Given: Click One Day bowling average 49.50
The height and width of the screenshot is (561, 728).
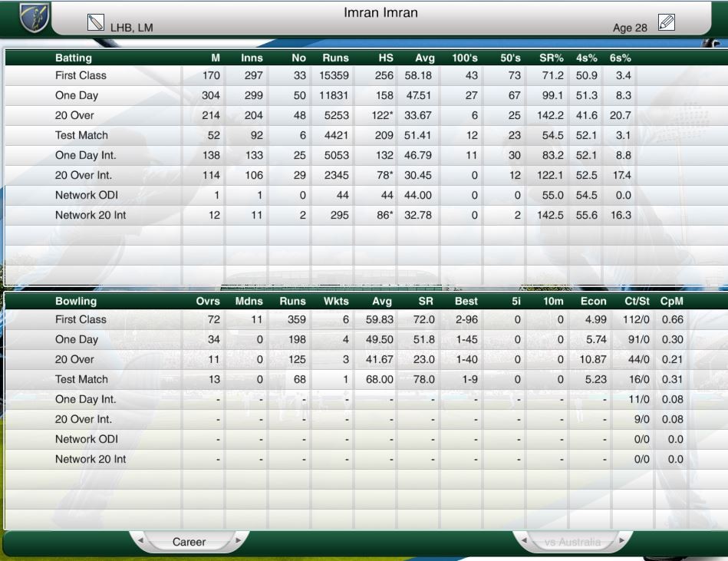Looking at the screenshot, I should tap(379, 339).
